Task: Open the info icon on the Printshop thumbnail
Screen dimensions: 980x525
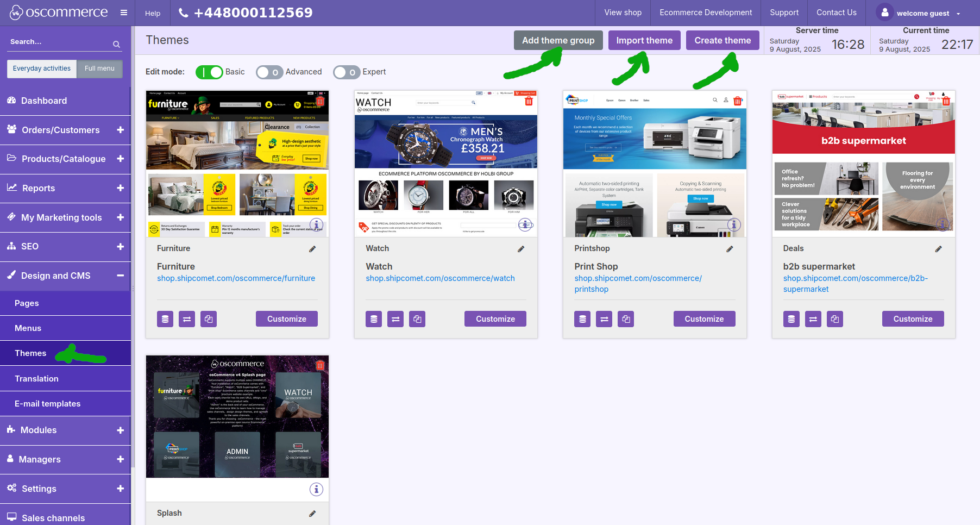Action: tap(734, 224)
